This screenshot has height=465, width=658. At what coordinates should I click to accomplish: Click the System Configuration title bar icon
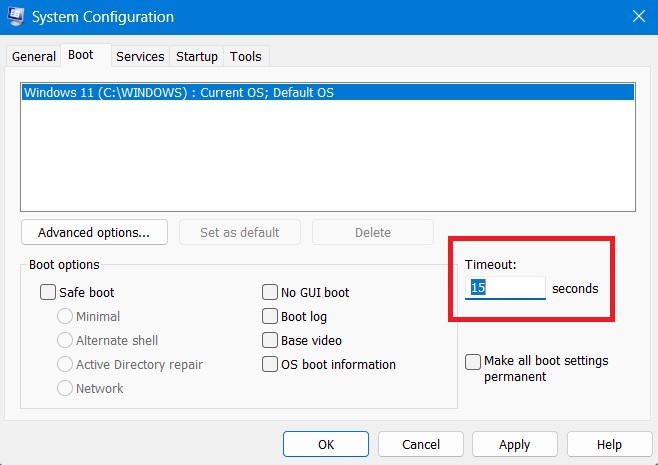[x=16, y=16]
